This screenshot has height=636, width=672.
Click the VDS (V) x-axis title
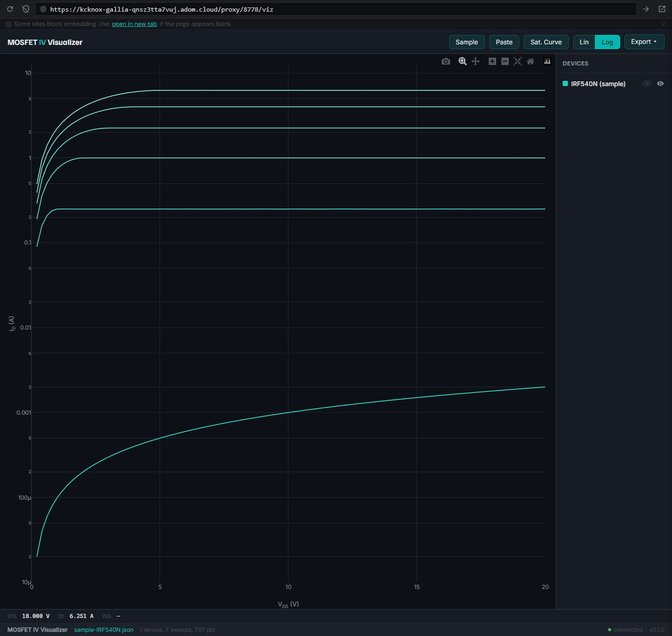point(288,604)
